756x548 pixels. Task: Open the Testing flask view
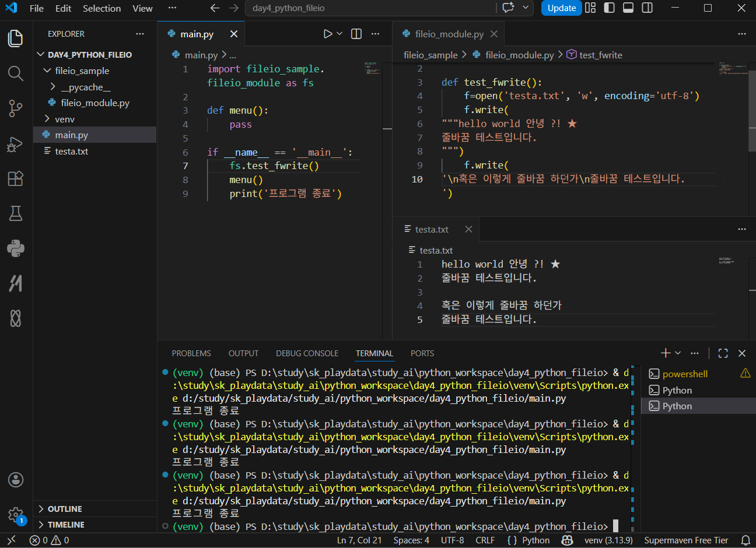pos(16,213)
